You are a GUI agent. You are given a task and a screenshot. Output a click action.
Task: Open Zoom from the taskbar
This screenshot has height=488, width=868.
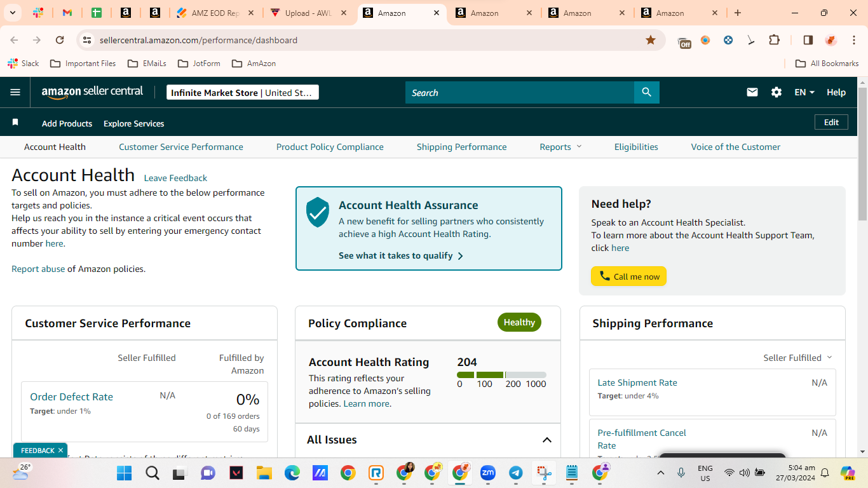(x=488, y=473)
